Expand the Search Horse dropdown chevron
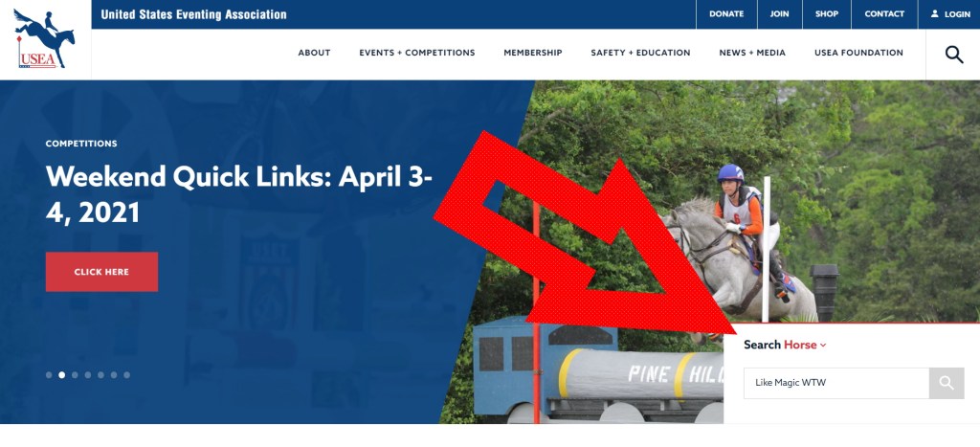The width and height of the screenshot is (980, 447). pyautogui.click(x=823, y=346)
